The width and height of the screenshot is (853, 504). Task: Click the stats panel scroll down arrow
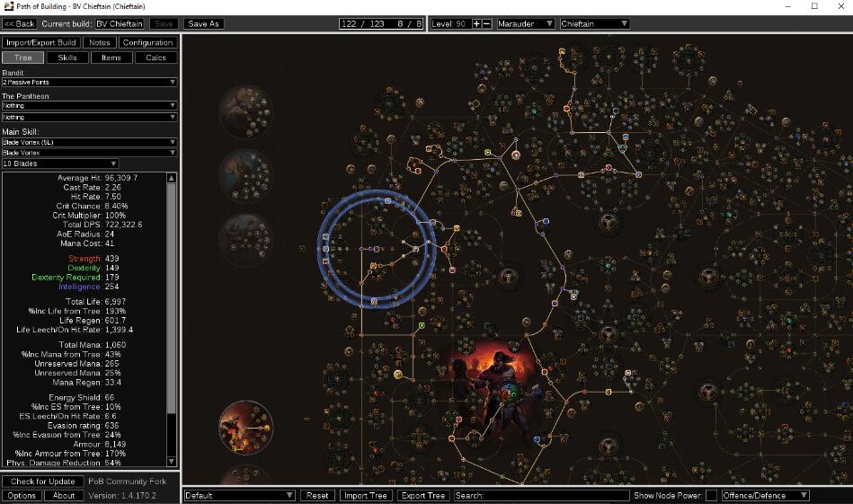[172, 462]
